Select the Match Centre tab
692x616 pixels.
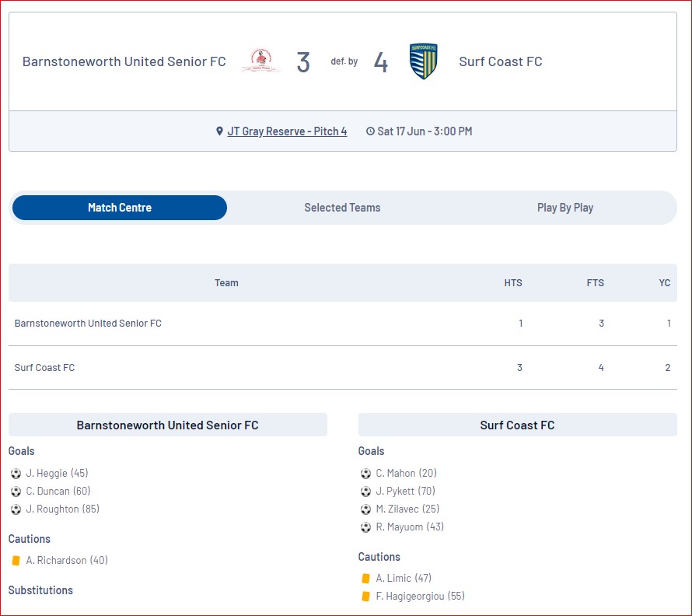click(120, 208)
